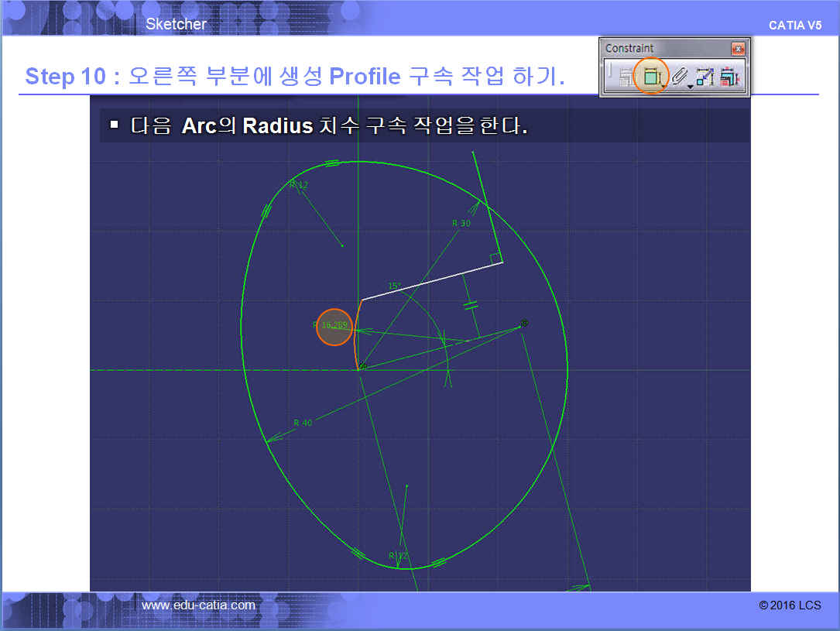Open the www.edu-catia.com link

pos(198,605)
